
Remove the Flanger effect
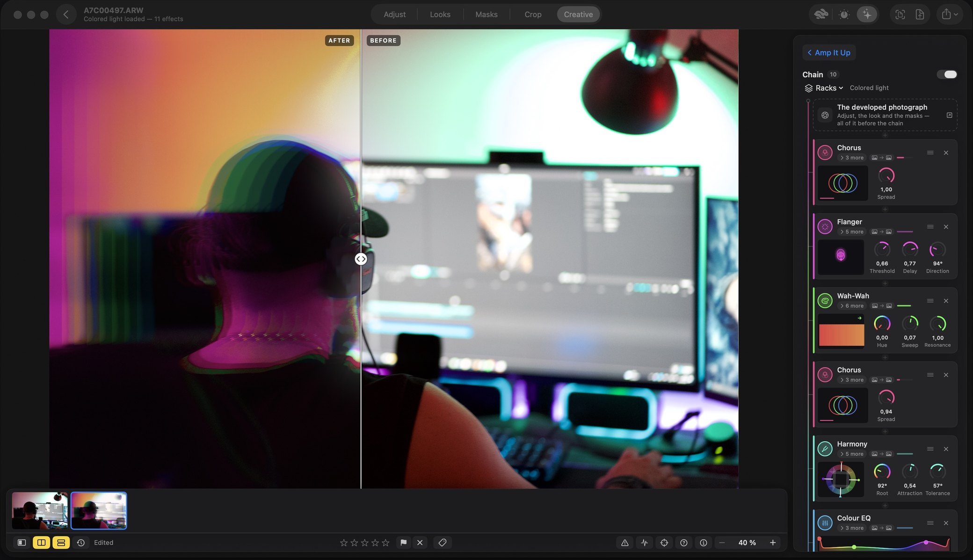point(946,227)
